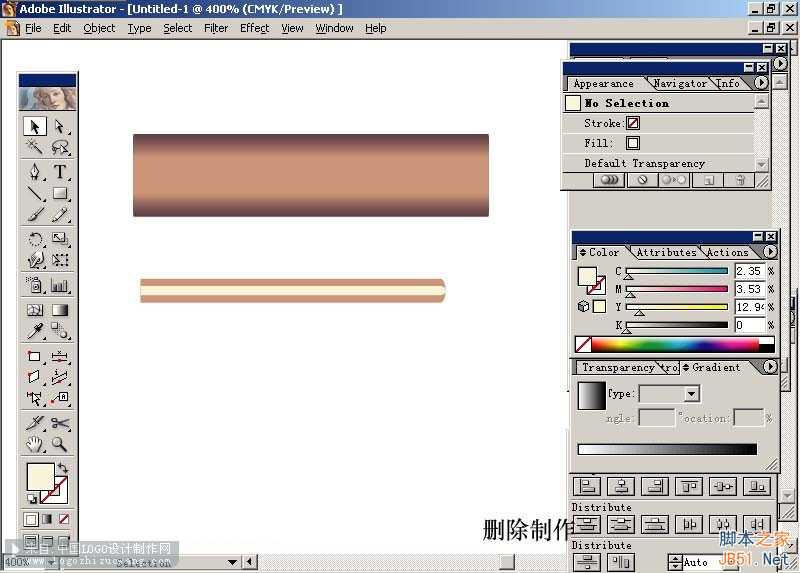Swap fill and stroke arrows icon
This screenshot has height=573, width=800.
tap(63, 467)
